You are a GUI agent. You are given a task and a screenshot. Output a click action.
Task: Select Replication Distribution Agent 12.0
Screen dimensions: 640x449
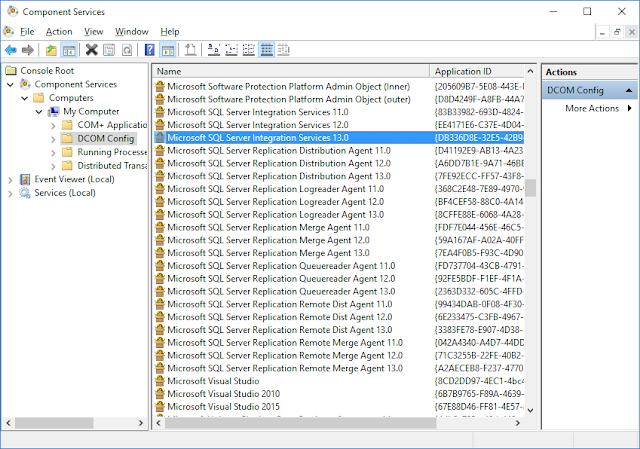[279, 163]
